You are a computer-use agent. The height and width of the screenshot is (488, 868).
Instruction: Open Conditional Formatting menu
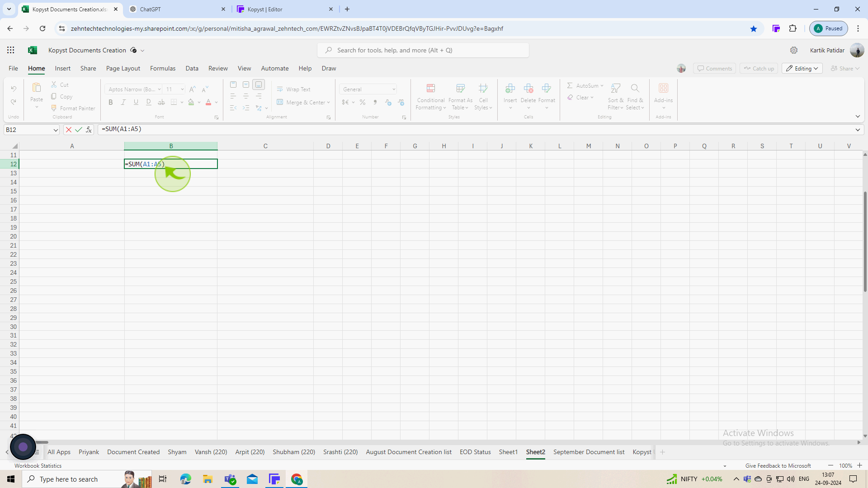pyautogui.click(x=431, y=97)
